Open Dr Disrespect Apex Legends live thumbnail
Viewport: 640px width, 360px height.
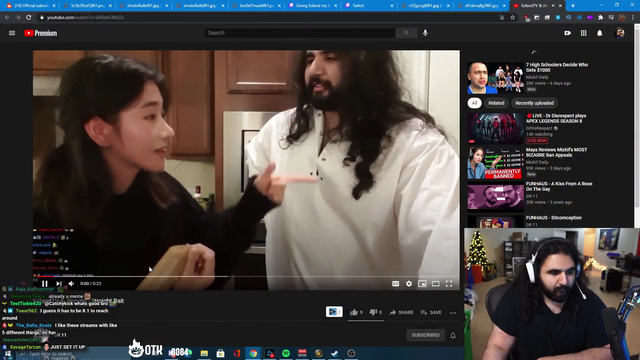[496, 128]
